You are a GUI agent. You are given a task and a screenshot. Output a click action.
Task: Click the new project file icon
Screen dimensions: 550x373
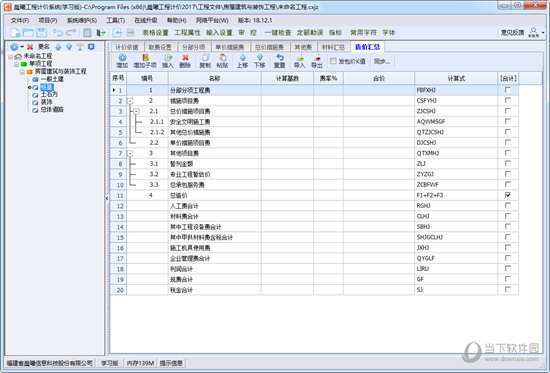point(15,33)
